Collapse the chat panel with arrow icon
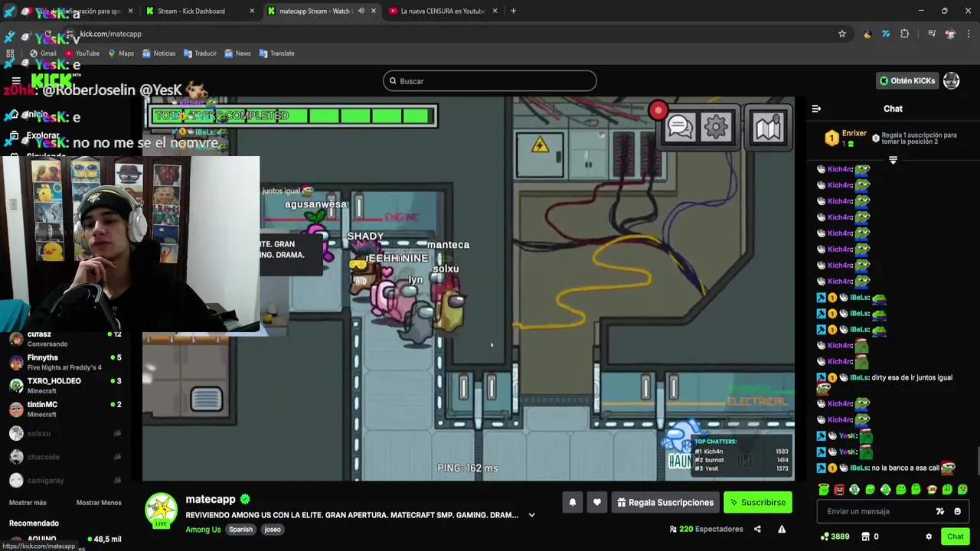This screenshot has height=551, width=980. click(816, 109)
